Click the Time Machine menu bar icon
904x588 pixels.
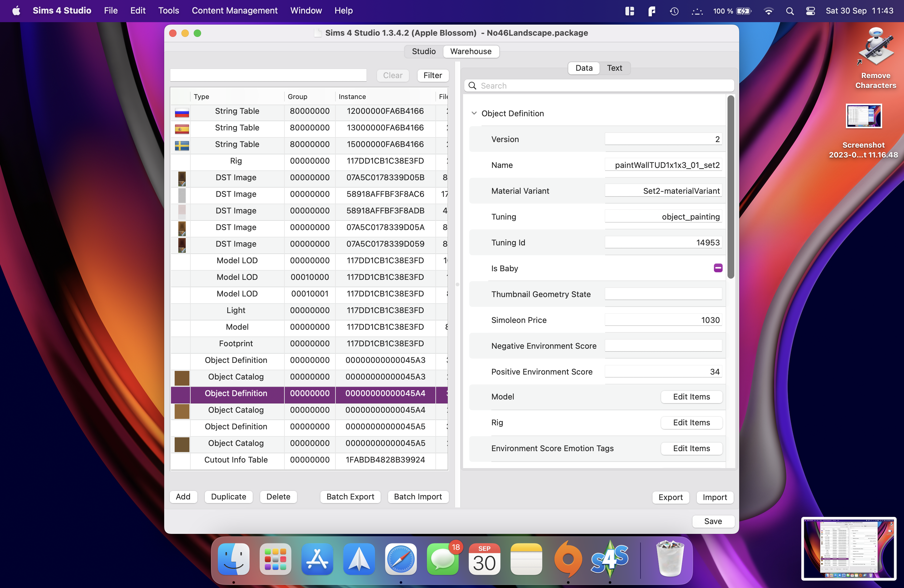(674, 11)
